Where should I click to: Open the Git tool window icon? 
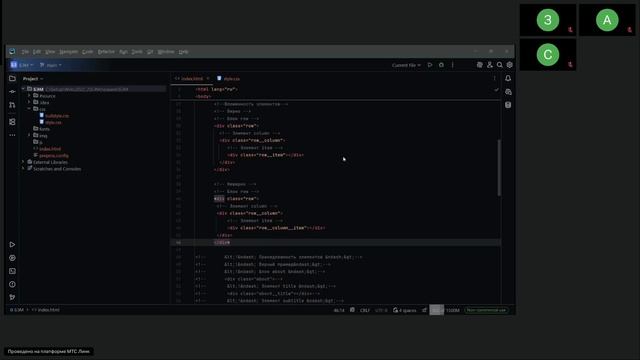click(12, 297)
